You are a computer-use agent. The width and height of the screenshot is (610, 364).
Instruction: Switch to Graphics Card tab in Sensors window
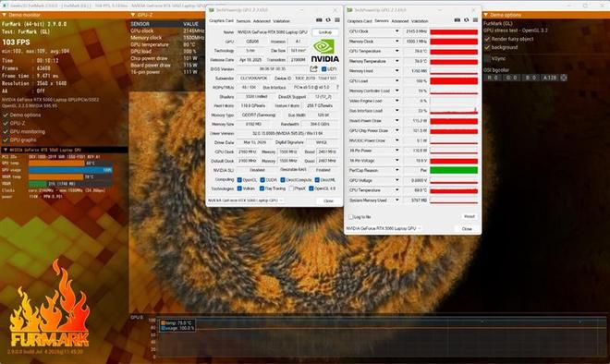coord(360,21)
